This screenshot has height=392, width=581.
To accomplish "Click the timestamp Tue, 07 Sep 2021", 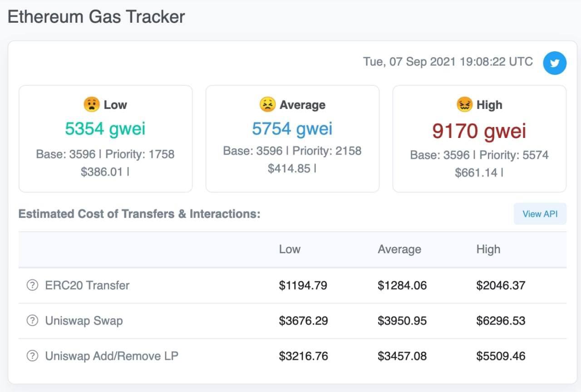I will coord(448,61).
